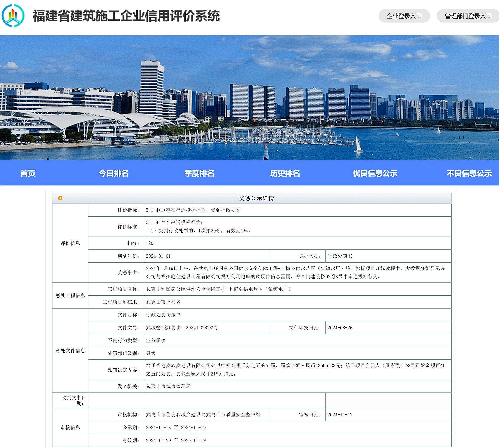Open the 今日排名 menu item
The height and width of the screenshot is (448, 499).
click(x=114, y=173)
